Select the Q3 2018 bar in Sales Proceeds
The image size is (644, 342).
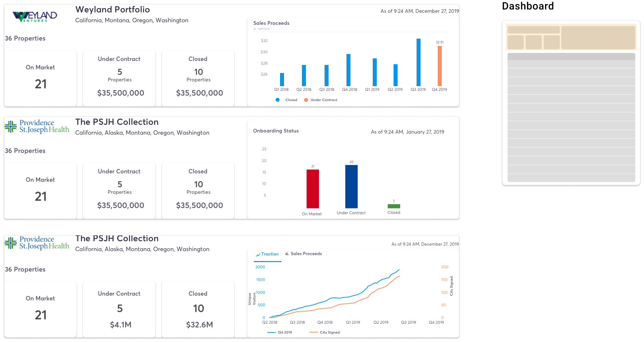326,76
